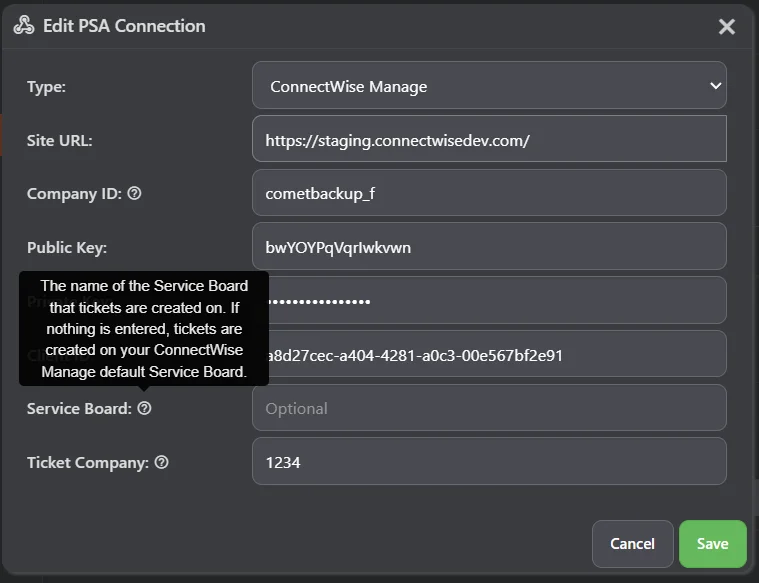Image resolution: width=759 pixels, height=583 pixels.
Task: Click the Service Board: label text
Action: click(x=79, y=409)
